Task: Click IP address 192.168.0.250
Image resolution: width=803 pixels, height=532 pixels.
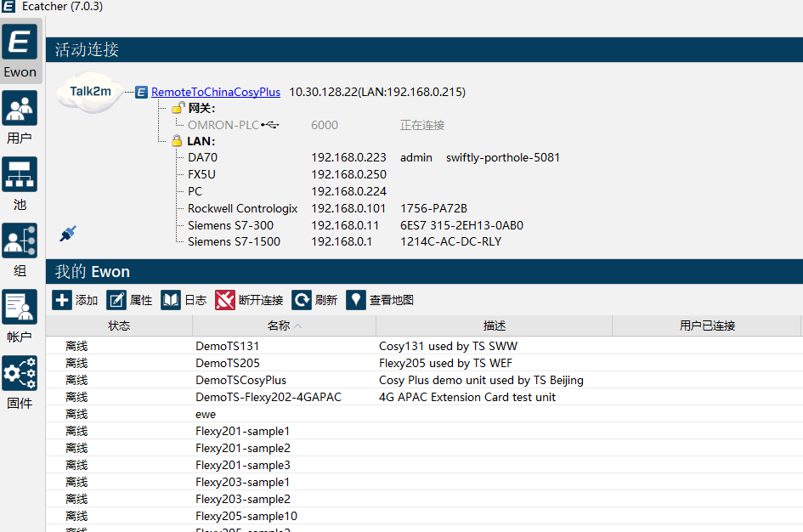Action: pyautogui.click(x=348, y=174)
